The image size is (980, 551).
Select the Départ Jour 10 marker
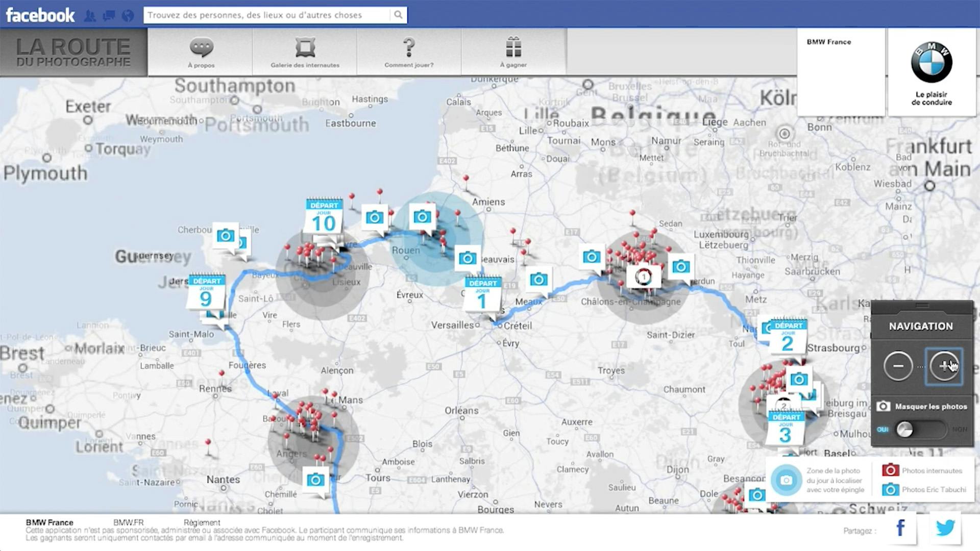(x=324, y=217)
